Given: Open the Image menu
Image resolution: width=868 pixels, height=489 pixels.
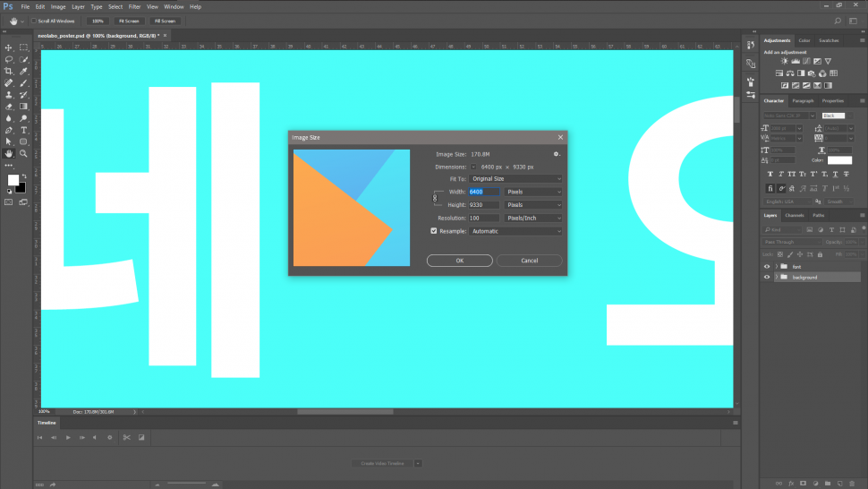Looking at the screenshot, I should (58, 6).
